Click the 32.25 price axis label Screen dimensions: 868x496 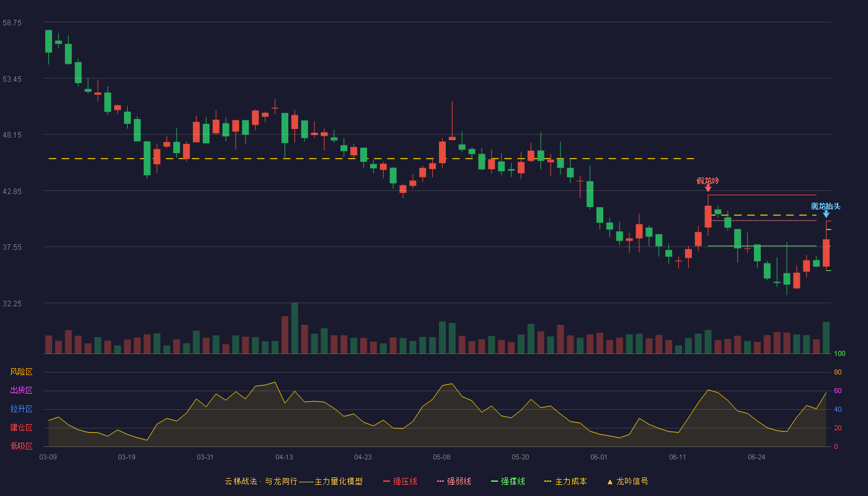[x=12, y=304]
